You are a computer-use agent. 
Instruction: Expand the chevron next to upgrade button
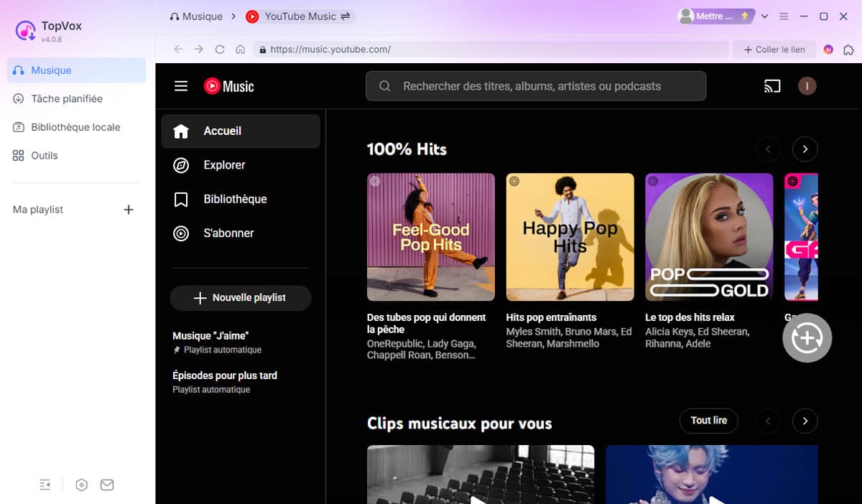click(x=764, y=16)
